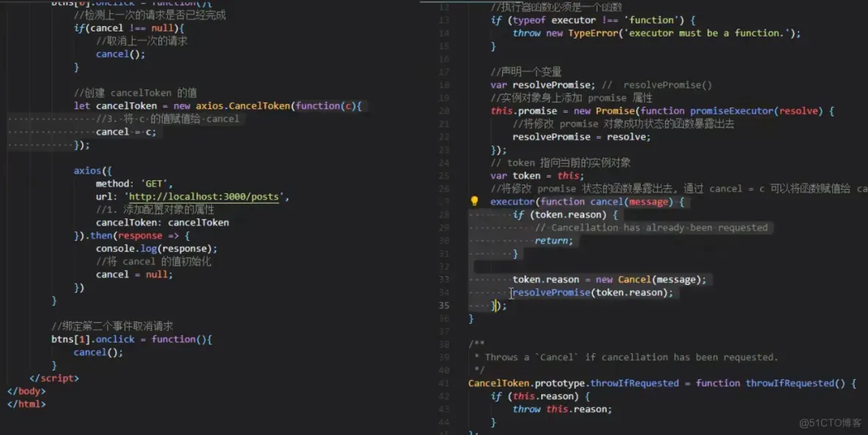Click the 'cancelToken: cancelToken' property line

tap(162, 223)
